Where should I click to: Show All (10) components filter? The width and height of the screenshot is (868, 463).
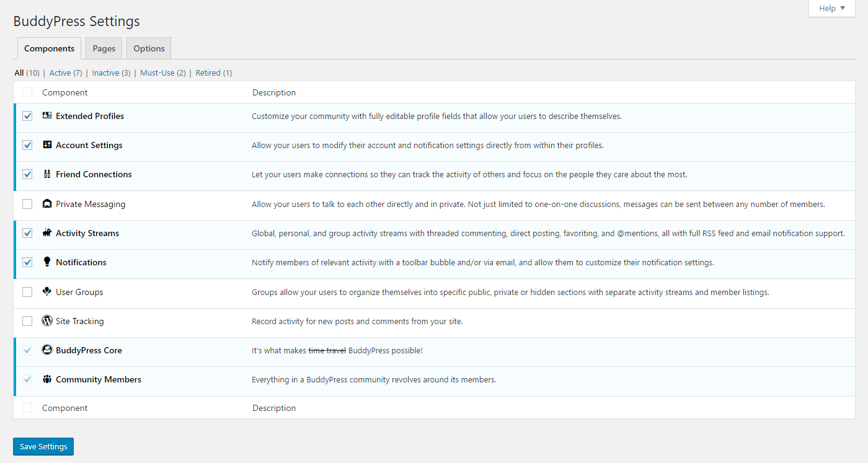tap(27, 73)
